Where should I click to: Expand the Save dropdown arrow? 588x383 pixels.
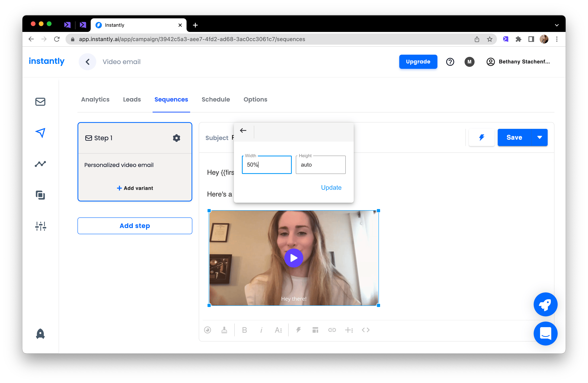click(540, 137)
